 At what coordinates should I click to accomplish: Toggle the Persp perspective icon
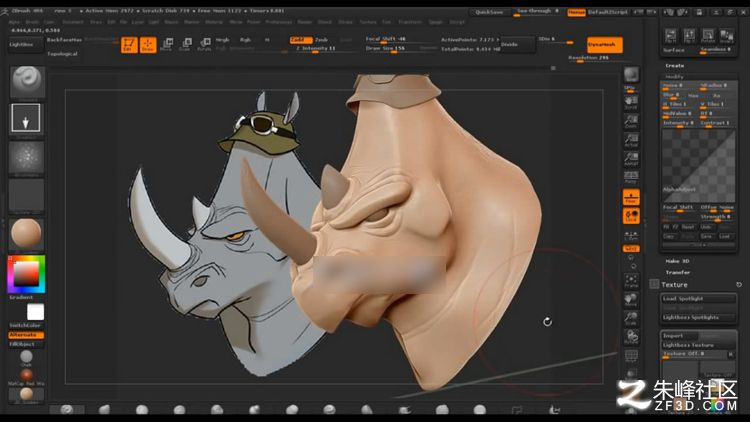tap(631, 178)
